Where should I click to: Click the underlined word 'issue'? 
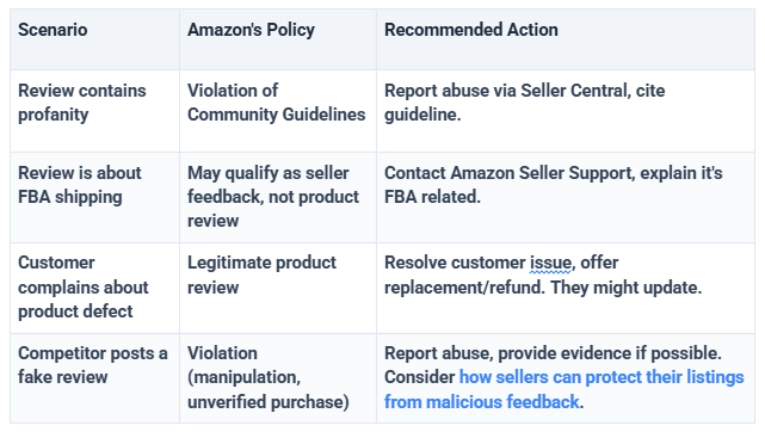pyautogui.click(x=550, y=263)
